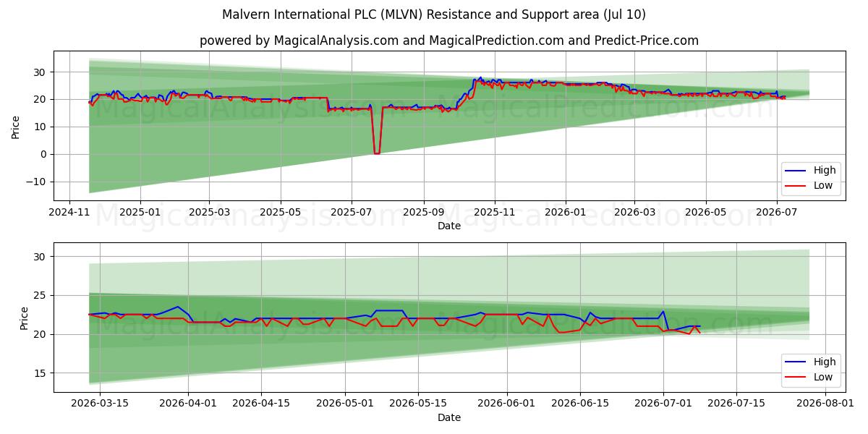Image resolution: width=868 pixels, height=434 pixels.
Task: Click the '15' price tick in lower chart
Action: coord(41,373)
